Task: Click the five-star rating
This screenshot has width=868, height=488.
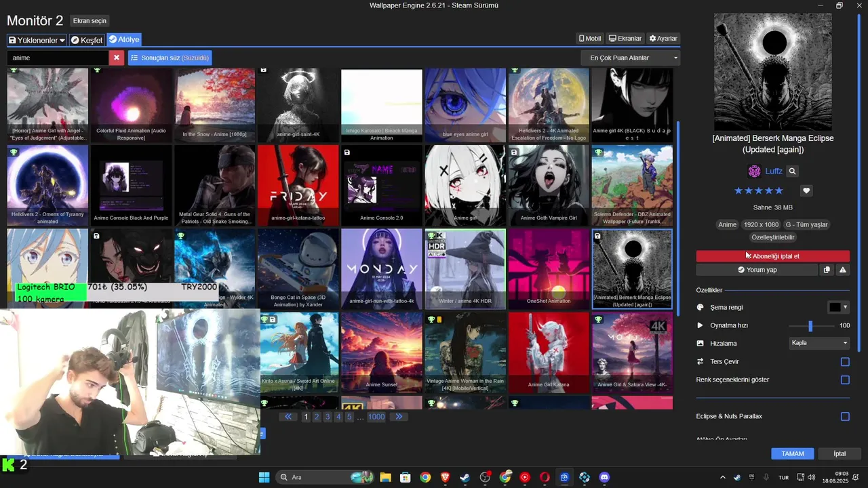Action: click(x=758, y=191)
